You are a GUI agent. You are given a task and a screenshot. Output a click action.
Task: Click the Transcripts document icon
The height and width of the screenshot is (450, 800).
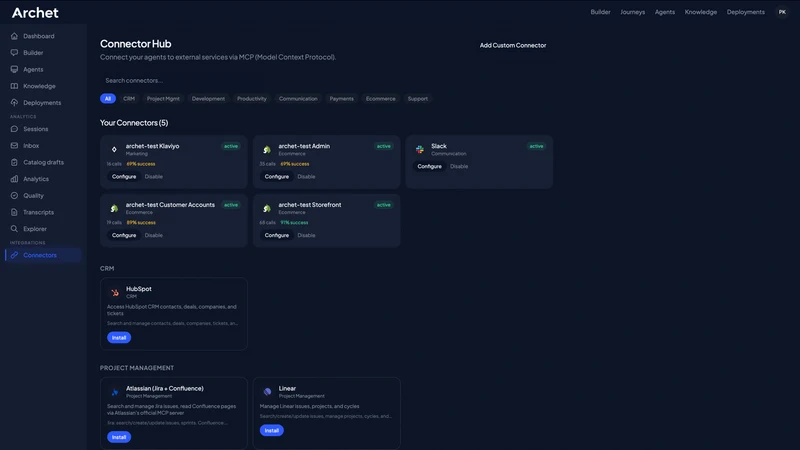pyautogui.click(x=14, y=212)
